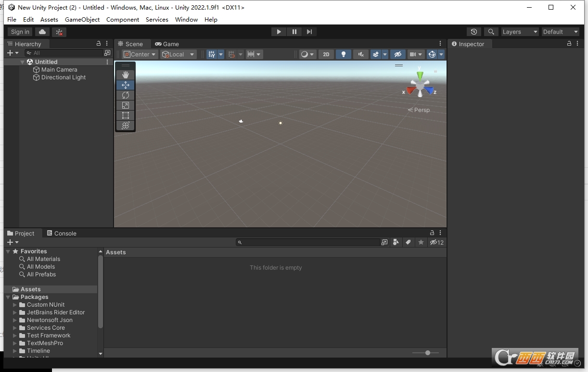Open the Layers dropdown
588x372 pixels.
520,32
